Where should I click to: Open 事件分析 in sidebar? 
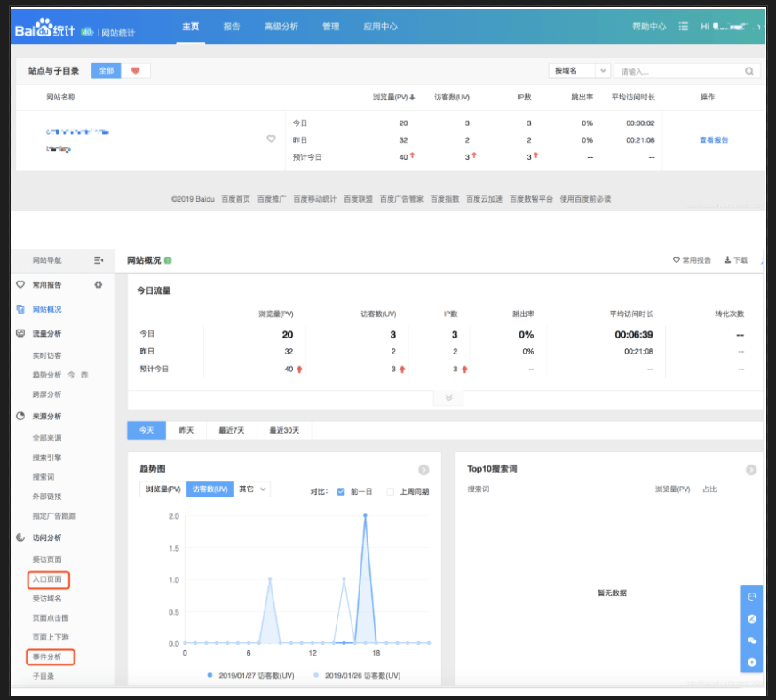[x=47, y=656]
